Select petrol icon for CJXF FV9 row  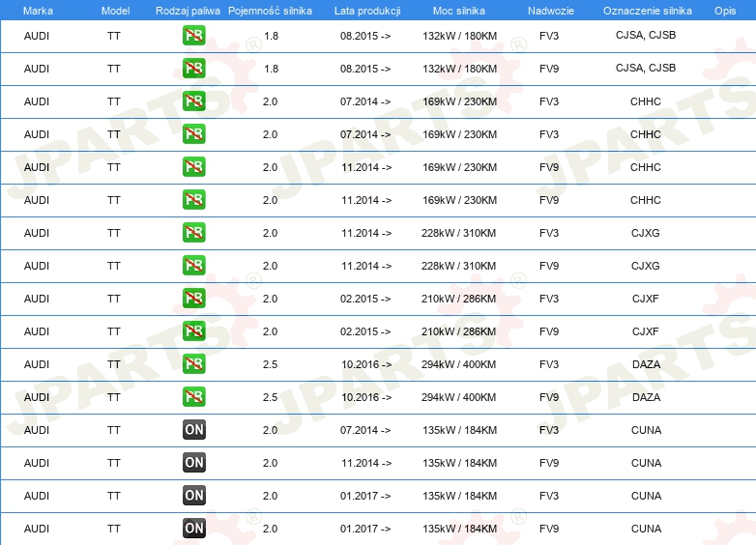[194, 331]
